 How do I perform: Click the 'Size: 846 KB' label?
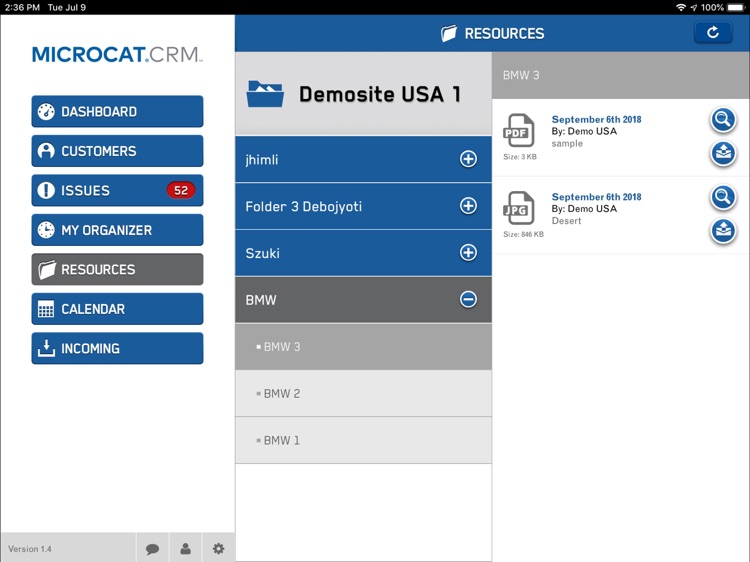pyautogui.click(x=523, y=234)
